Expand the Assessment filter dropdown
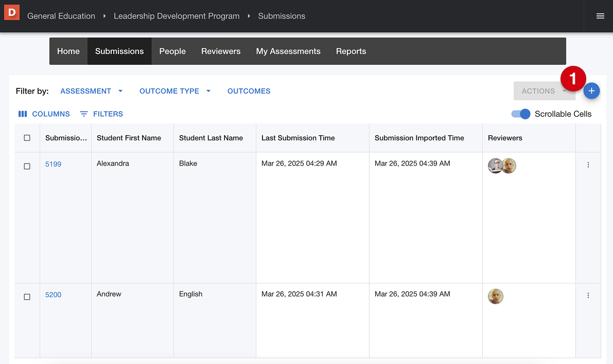Viewport: 613px width, 364px height. [x=92, y=91]
